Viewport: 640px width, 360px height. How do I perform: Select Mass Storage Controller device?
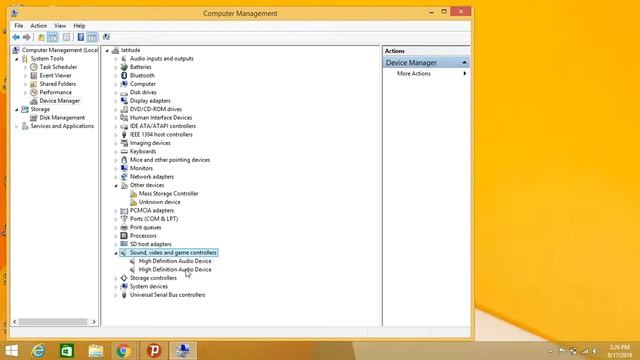[x=169, y=193]
